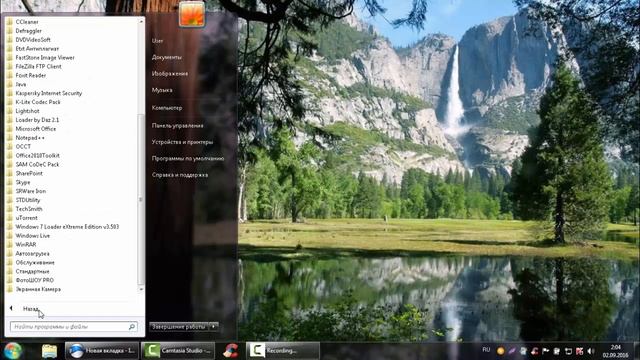640x360 pixels.
Task: Click the user account picture
Action: (x=192, y=15)
